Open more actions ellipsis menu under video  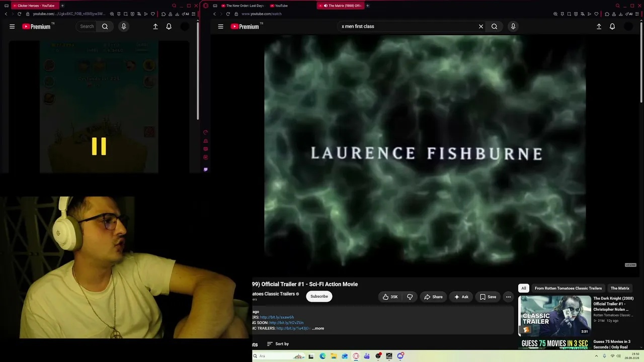(508, 297)
